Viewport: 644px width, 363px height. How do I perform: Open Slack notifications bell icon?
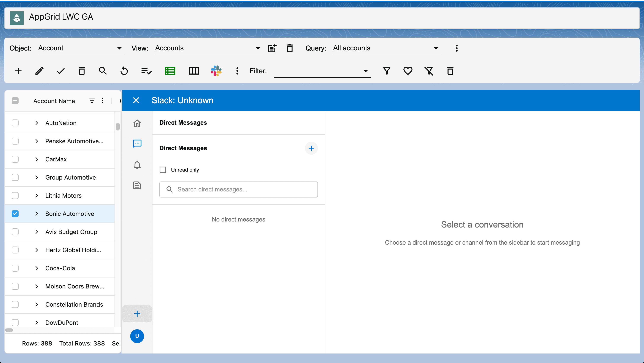137,165
